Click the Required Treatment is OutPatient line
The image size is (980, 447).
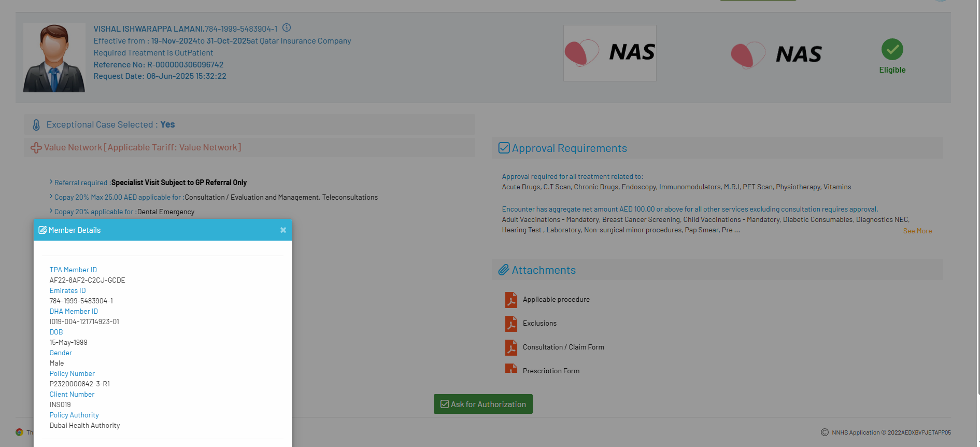153,53
